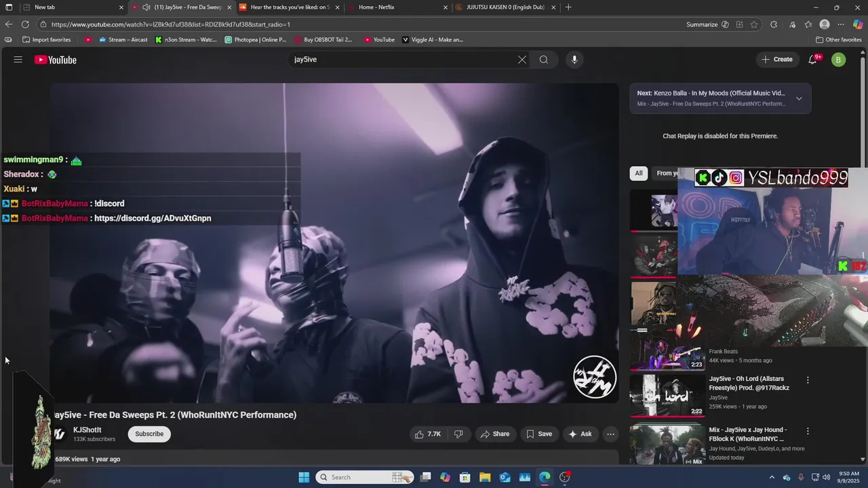Screen dimensions: 868x488
Task: Open the Ask AI assistant button
Action: [580, 434]
